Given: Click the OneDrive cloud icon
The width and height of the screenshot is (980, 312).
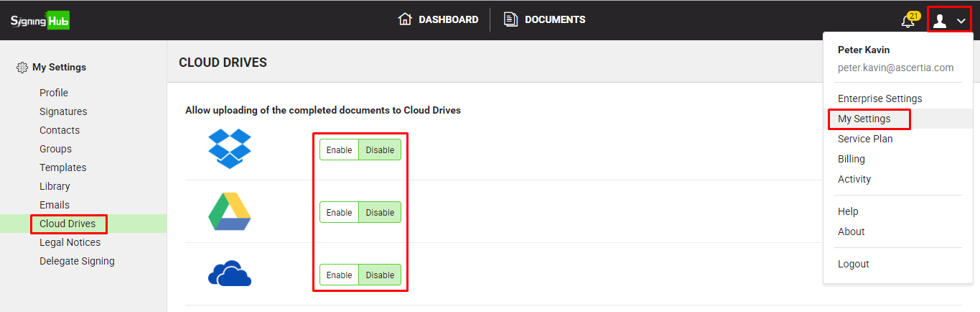Looking at the screenshot, I should coord(229,274).
